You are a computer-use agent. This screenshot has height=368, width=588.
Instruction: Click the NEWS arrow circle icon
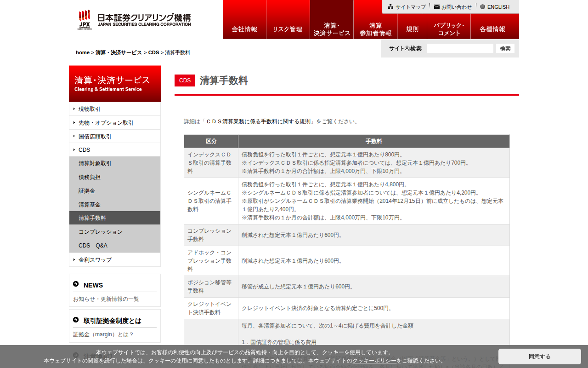click(76, 284)
